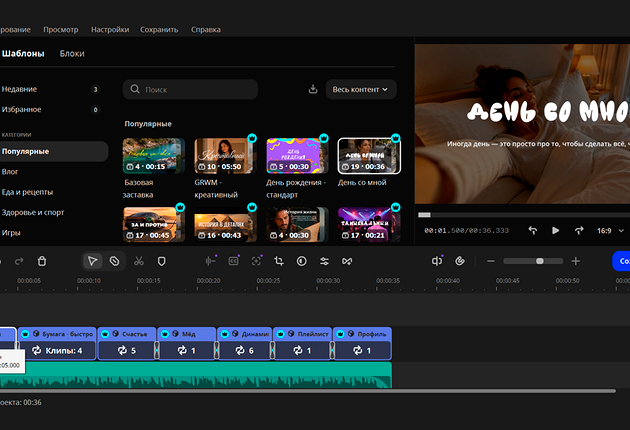This screenshot has height=430, width=630.
Task: Click crown badge on GRWM template
Action: click(x=252, y=139)
